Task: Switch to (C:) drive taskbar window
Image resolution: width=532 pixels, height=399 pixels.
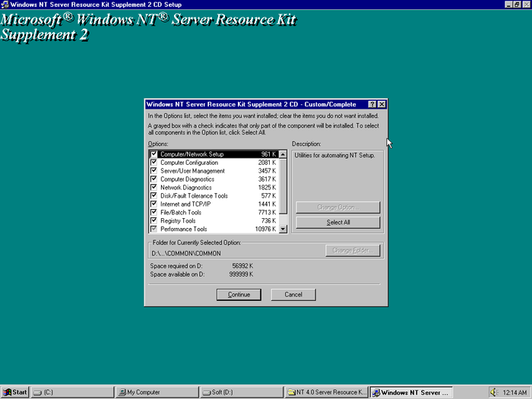Action: 72,392
